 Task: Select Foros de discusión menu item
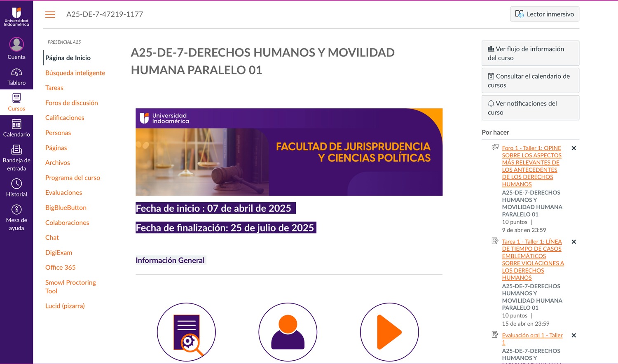coord(72,103)
